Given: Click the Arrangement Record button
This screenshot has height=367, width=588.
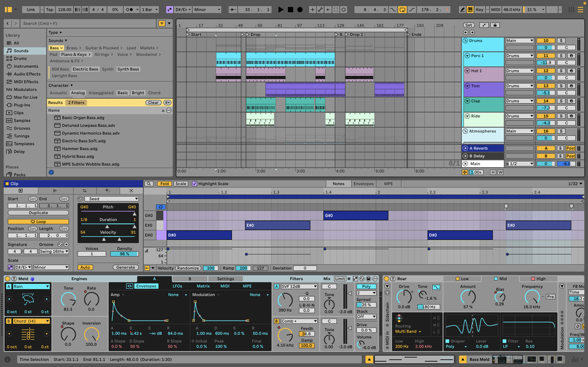Looking at the screenshot, I should coord(301,10).
